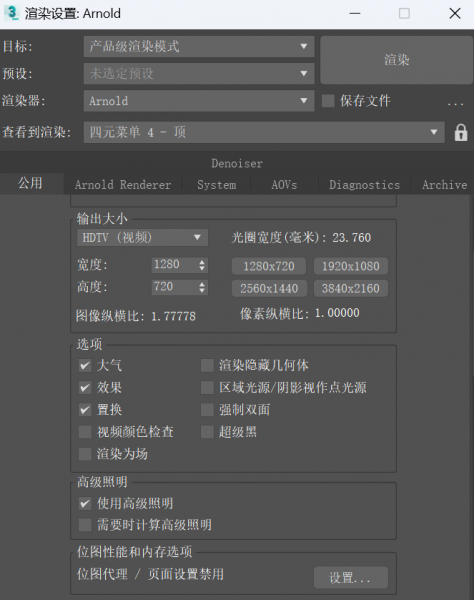The width and height of the screenshot is (474, 600).
Task: Open the 目标 render mode dropdown
Action: [x=199, y=47]
